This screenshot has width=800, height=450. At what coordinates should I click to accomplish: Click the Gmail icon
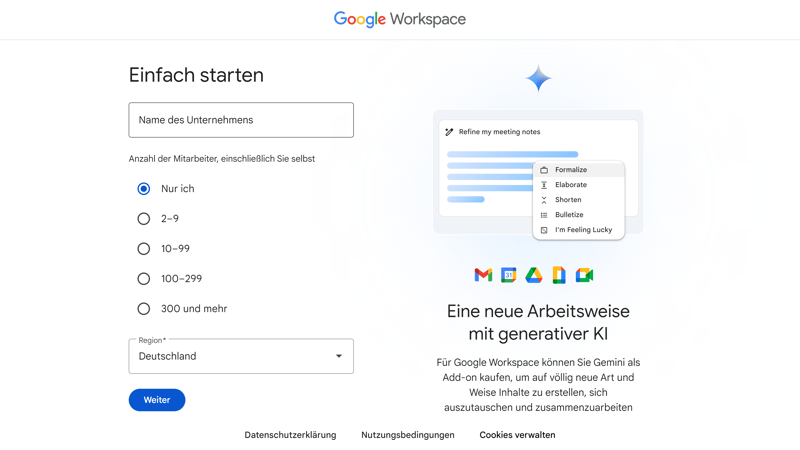[483, 275]
